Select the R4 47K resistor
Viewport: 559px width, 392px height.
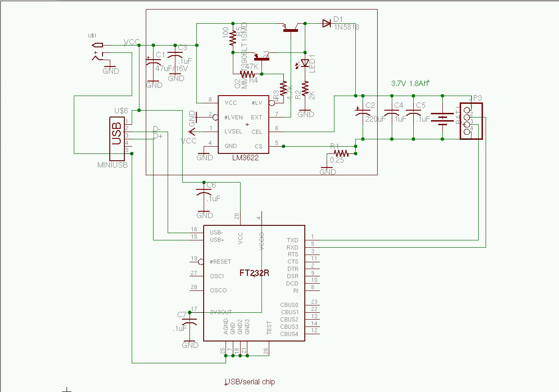(247, 74)
